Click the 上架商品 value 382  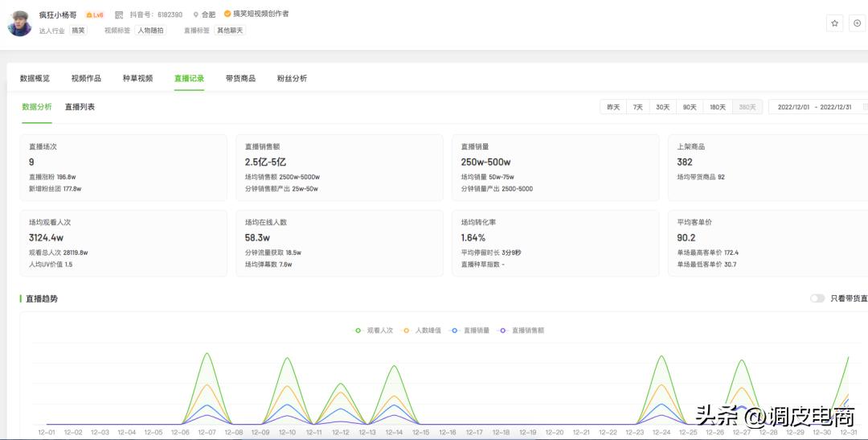(x=685, y=162)
